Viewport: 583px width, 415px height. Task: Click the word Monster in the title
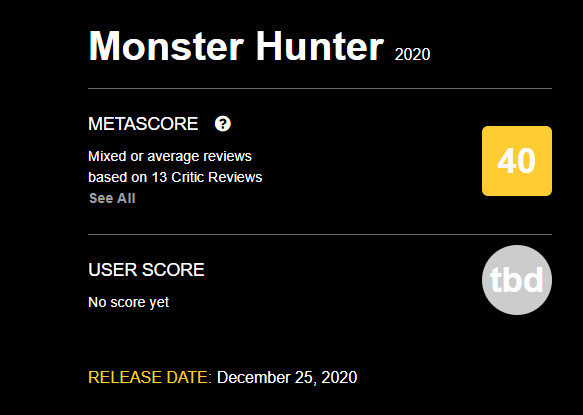(167, 46)
